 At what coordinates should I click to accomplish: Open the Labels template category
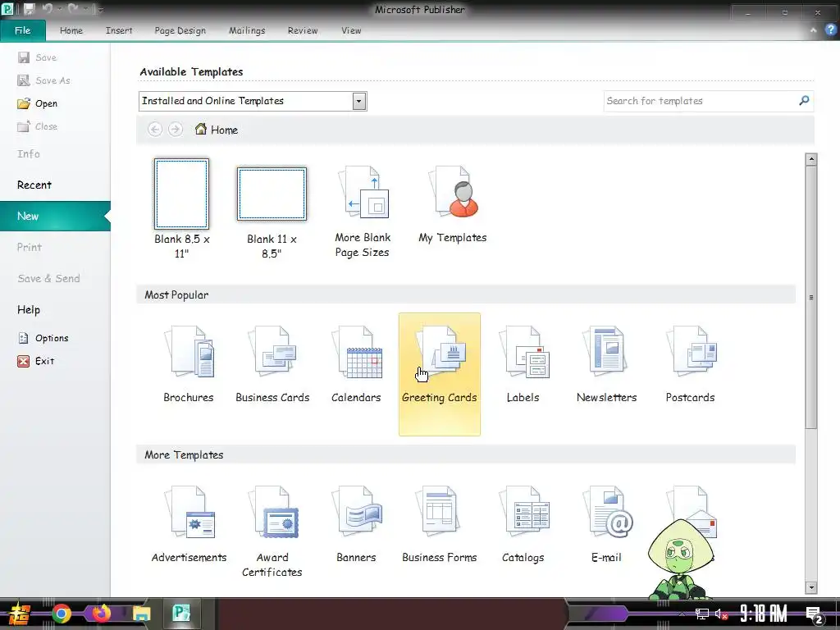pyautogui.click(x=523, y=364)
